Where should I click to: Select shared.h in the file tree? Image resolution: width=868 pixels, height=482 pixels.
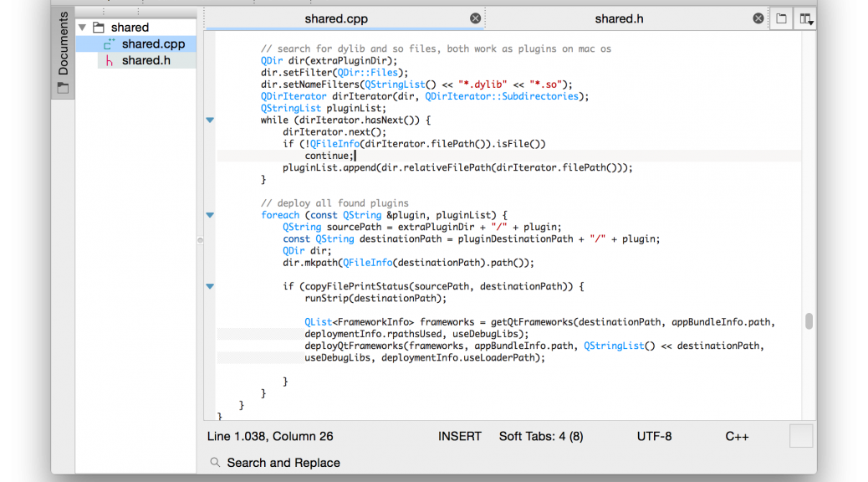click(x=146, y=61)
